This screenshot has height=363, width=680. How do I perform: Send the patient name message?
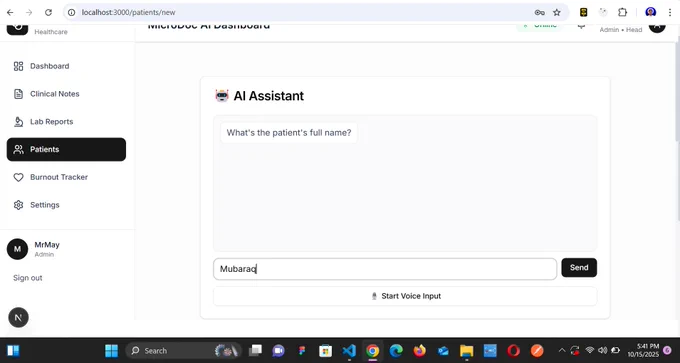click(579, 268)
